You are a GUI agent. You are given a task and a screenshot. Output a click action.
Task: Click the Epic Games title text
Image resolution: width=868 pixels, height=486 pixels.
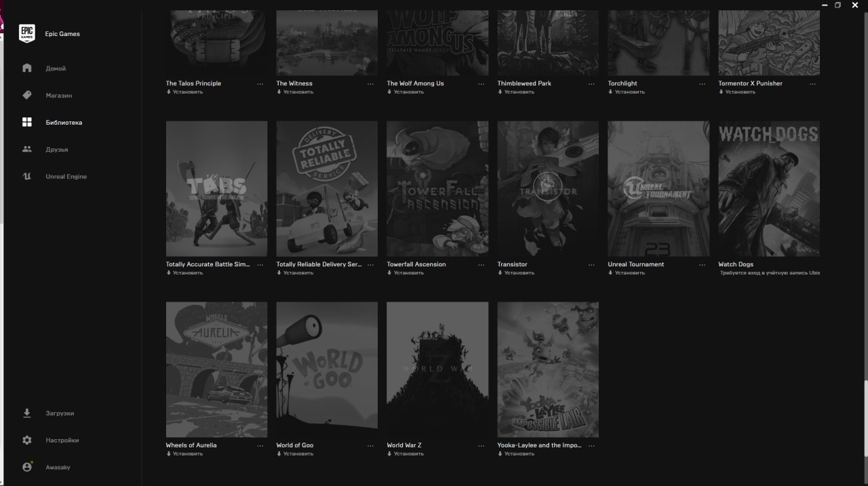tap(62, 34)
